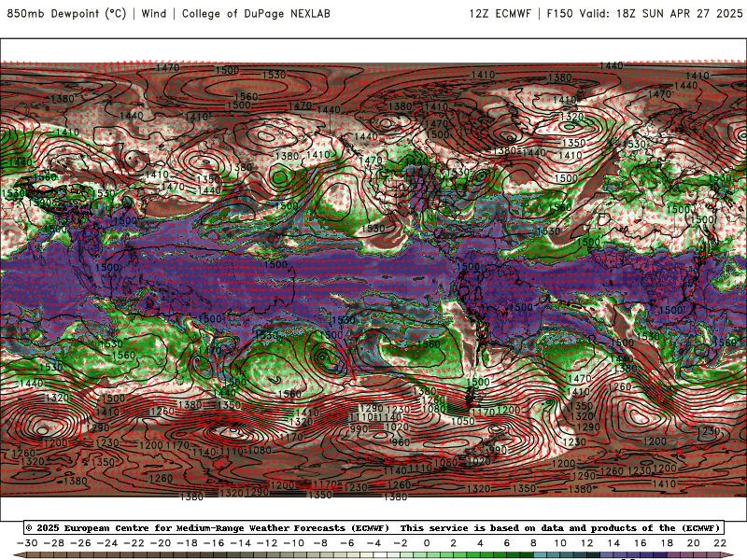Image resolution: width=747 pixels, height=560 pixels.
Task: Click 'College of DuPage NEXLAB' header text
Action: (x=256, y=13)
